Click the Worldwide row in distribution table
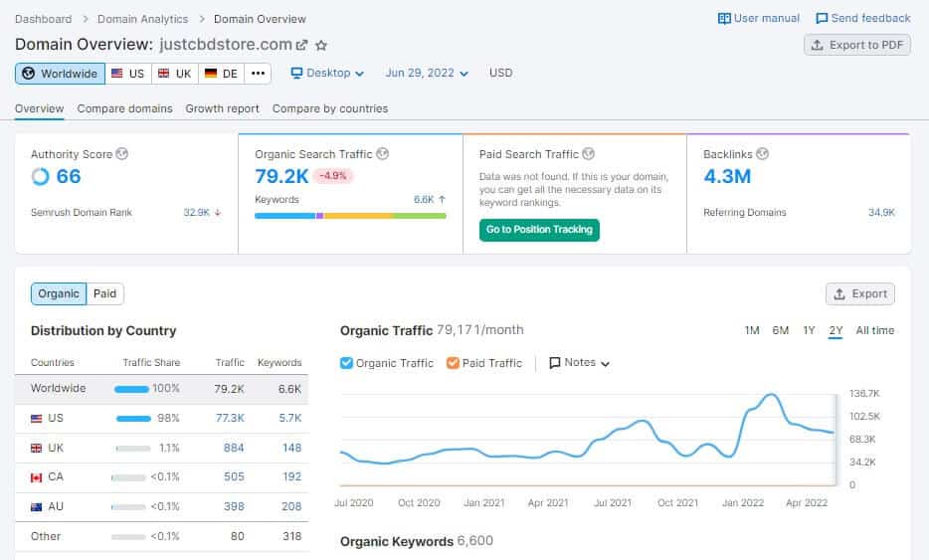Image resolution: width=929 pixels, height=560 pixels. pyautogui.click(x=162, y=389)
